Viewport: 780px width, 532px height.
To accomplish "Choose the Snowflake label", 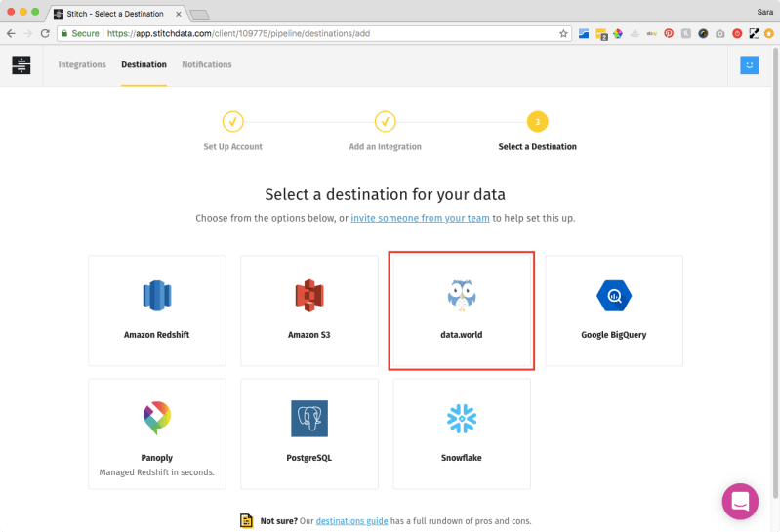I will pyautogui.click(x=461, y=458).
